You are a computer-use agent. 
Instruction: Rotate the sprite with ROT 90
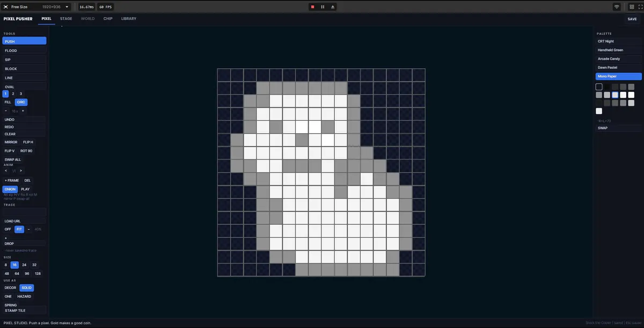tap(26, 151)
